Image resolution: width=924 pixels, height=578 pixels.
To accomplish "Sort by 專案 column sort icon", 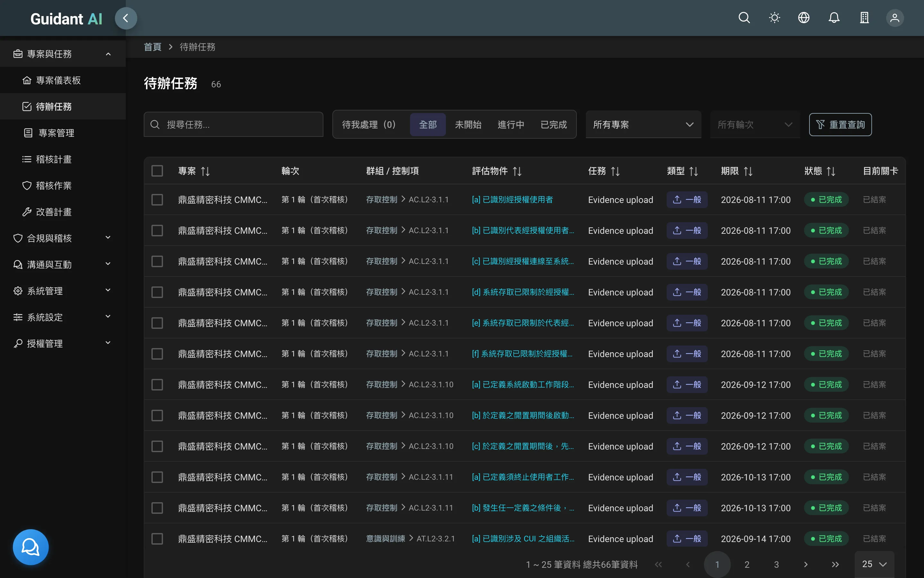I will tap(205, 171).
